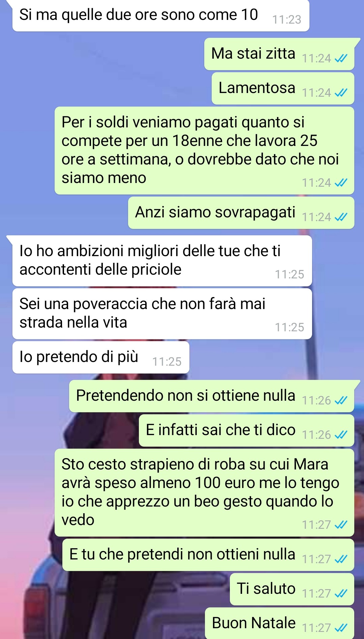
Task: Select the message starting "Per i soldi veniamo pagati"
Action: [x=204, y=151]
